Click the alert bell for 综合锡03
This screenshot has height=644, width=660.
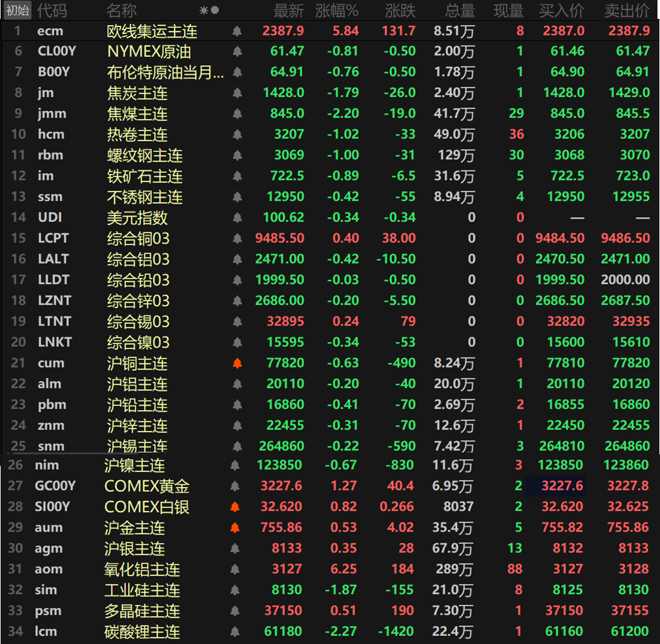pos(238,322)
